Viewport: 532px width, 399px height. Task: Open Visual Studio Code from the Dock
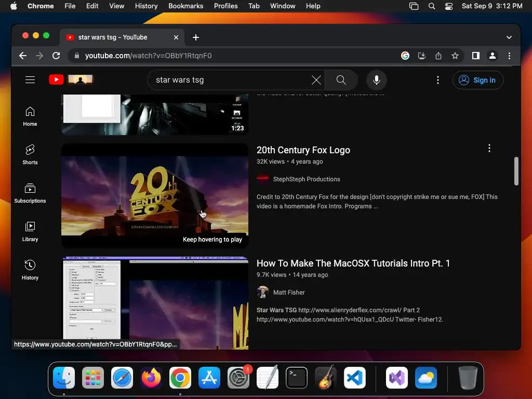pos(354,378)
